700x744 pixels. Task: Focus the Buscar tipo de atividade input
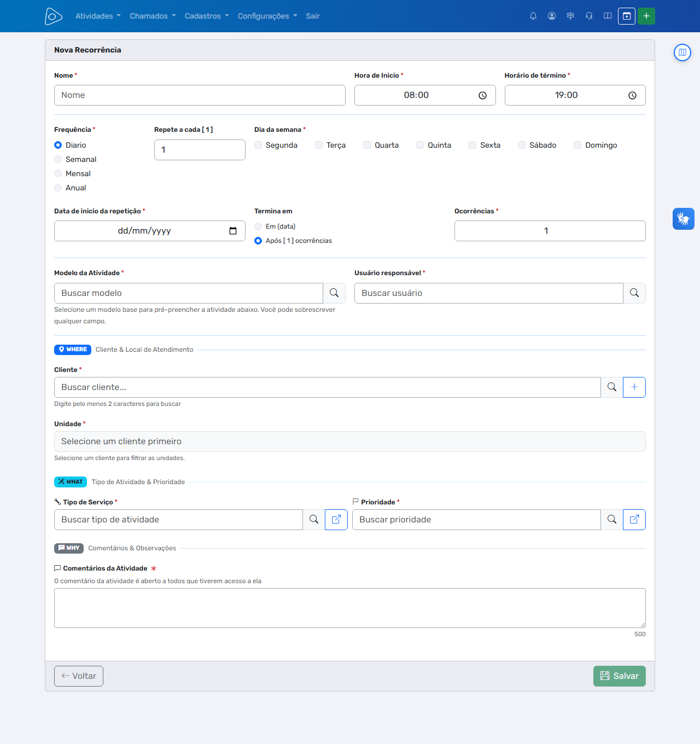coord(178,520)
